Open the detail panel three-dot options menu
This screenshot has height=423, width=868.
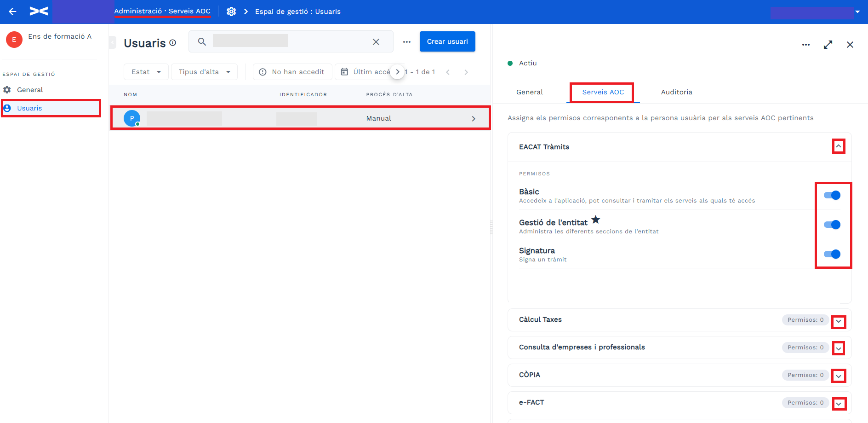click(x=806, y=45)
